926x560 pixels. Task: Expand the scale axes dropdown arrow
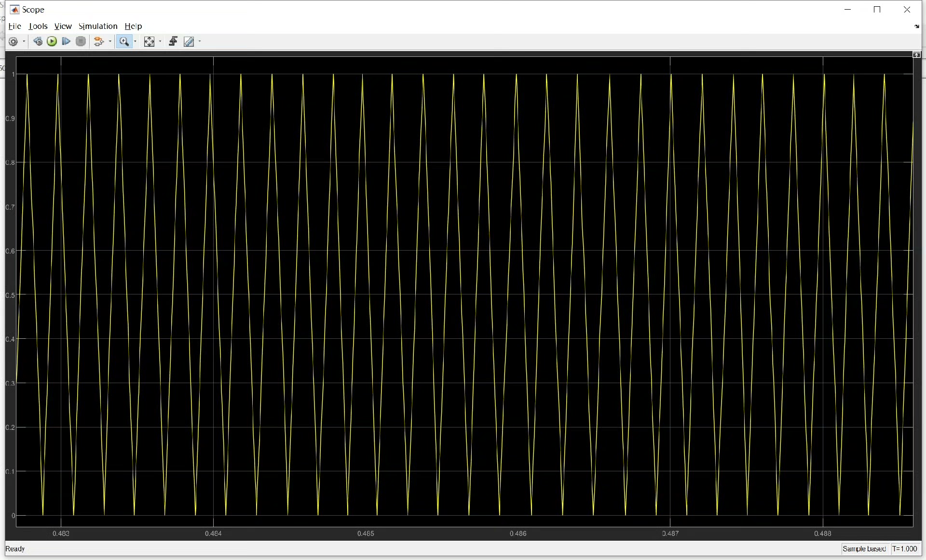[160, 42]
